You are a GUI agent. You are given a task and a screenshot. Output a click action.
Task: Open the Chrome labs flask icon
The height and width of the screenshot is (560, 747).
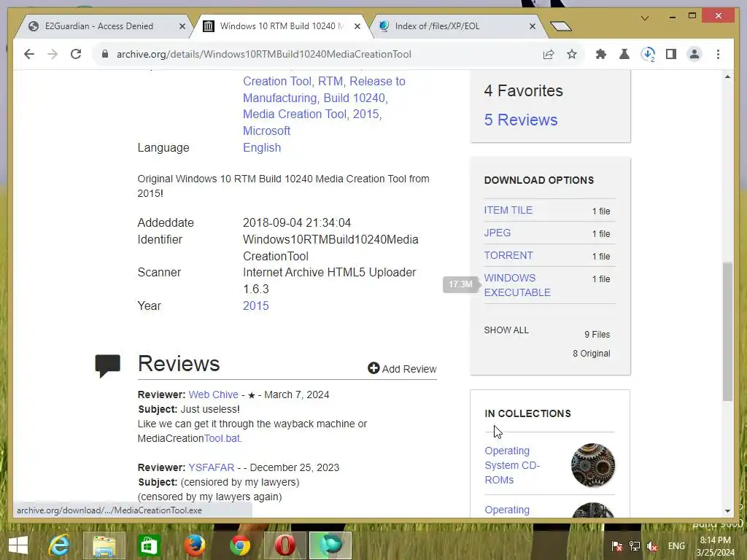click(624, 54)
